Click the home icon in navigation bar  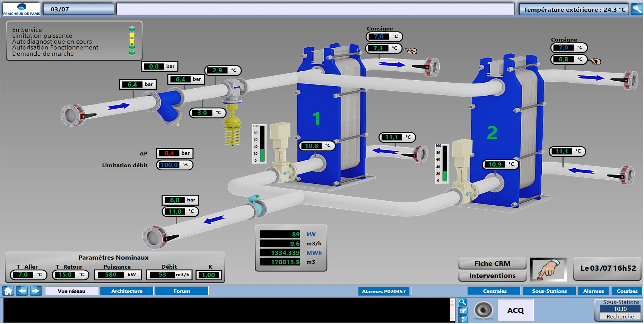click(8, 291)
